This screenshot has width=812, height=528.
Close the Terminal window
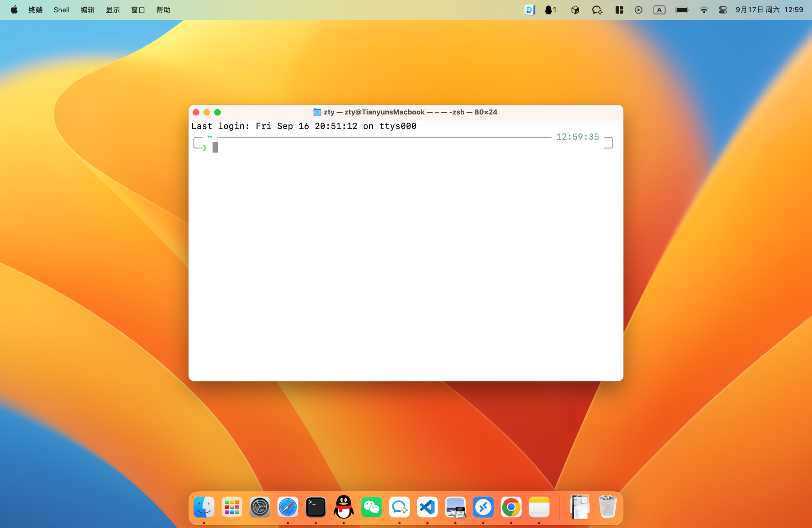196,112
